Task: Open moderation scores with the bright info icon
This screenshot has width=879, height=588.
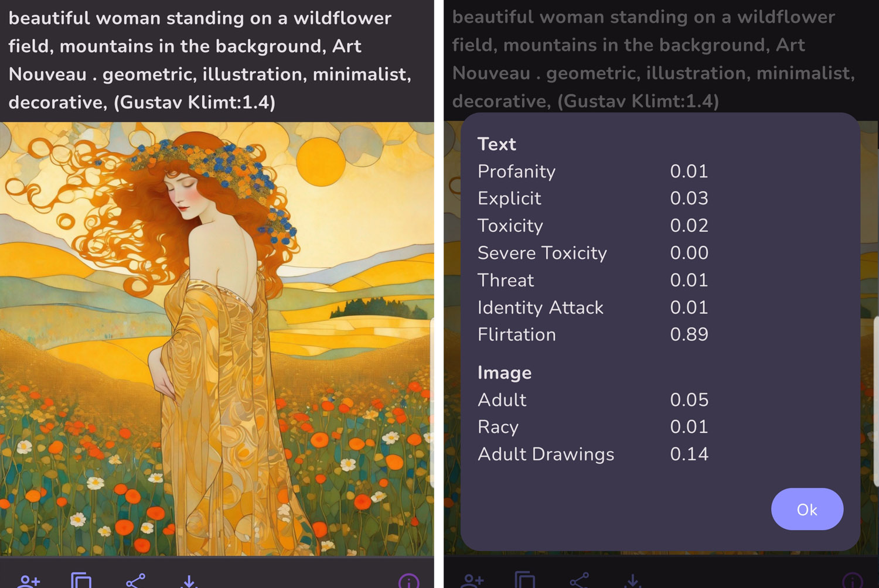Action: tap(408, 581)
